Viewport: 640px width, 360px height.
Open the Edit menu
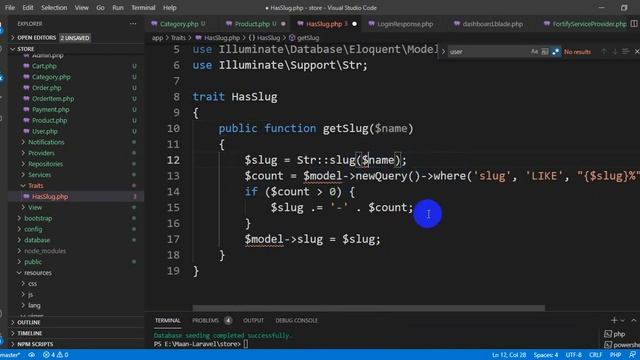point(28,8)
